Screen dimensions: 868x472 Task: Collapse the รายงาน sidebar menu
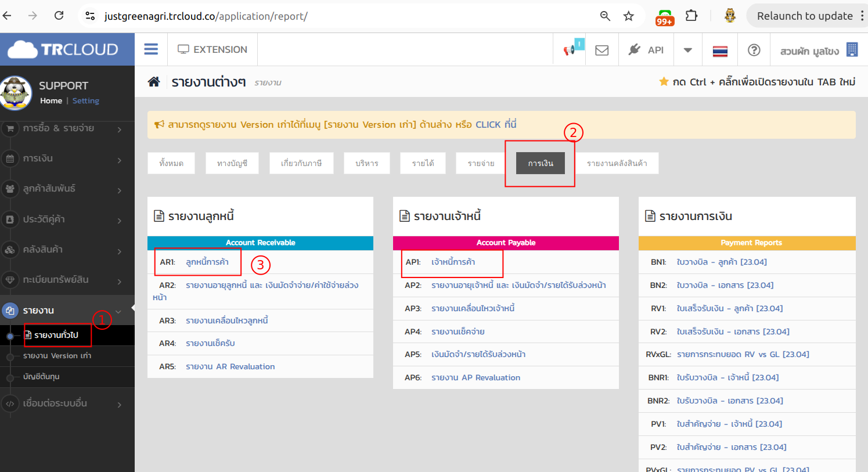pyautogui.click(x=67, y=311)
